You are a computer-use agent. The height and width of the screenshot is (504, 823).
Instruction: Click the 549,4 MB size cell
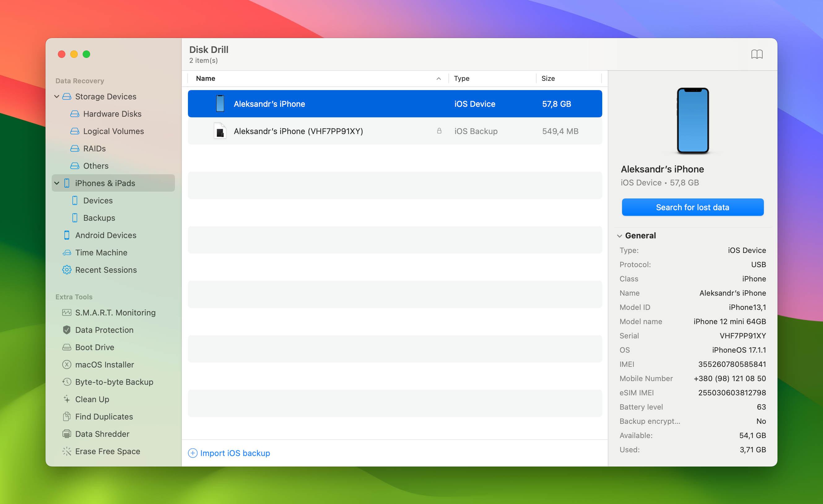click(560, 131)
